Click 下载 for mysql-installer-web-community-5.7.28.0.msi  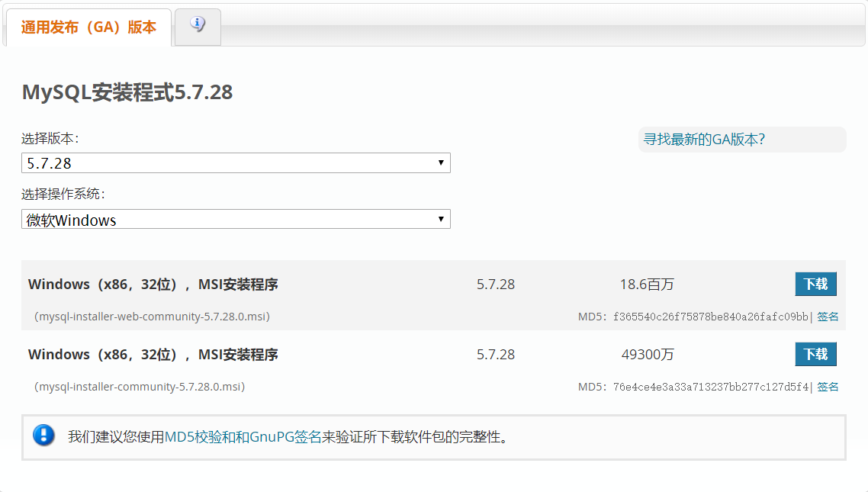pyautogui.click(x=815, y=283)
